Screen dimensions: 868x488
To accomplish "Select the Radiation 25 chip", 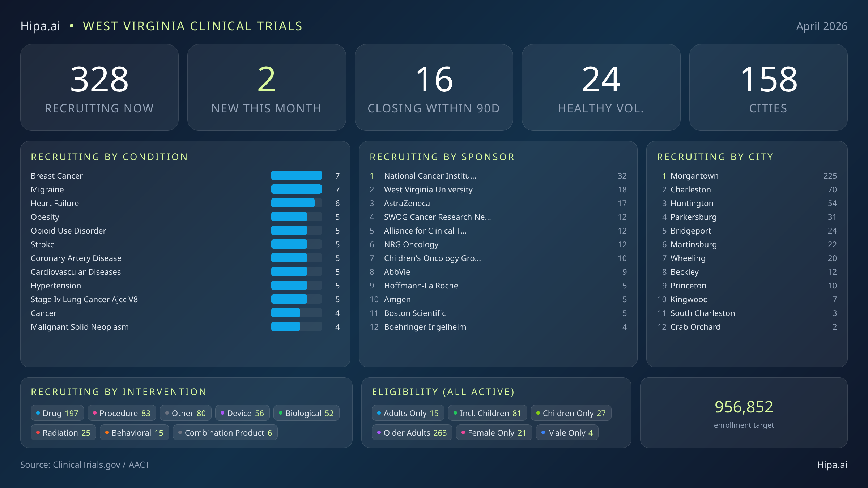I will 63,433.
